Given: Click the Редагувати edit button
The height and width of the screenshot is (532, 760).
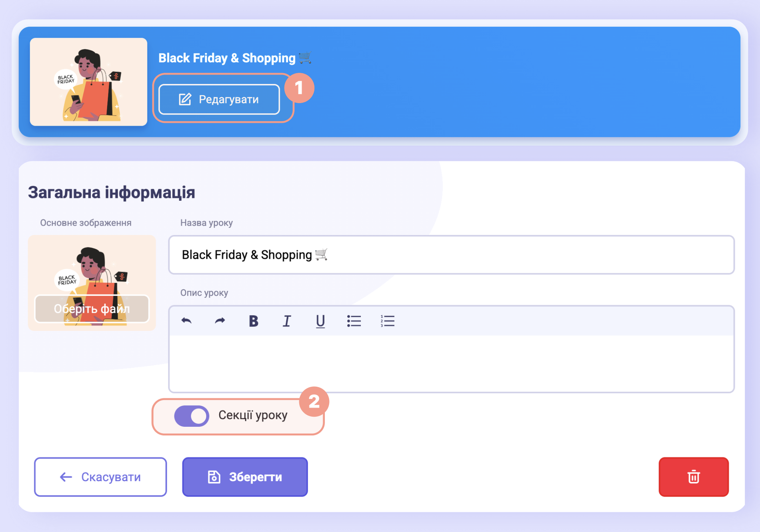Looking at the screenshot, I should point(219,99).
